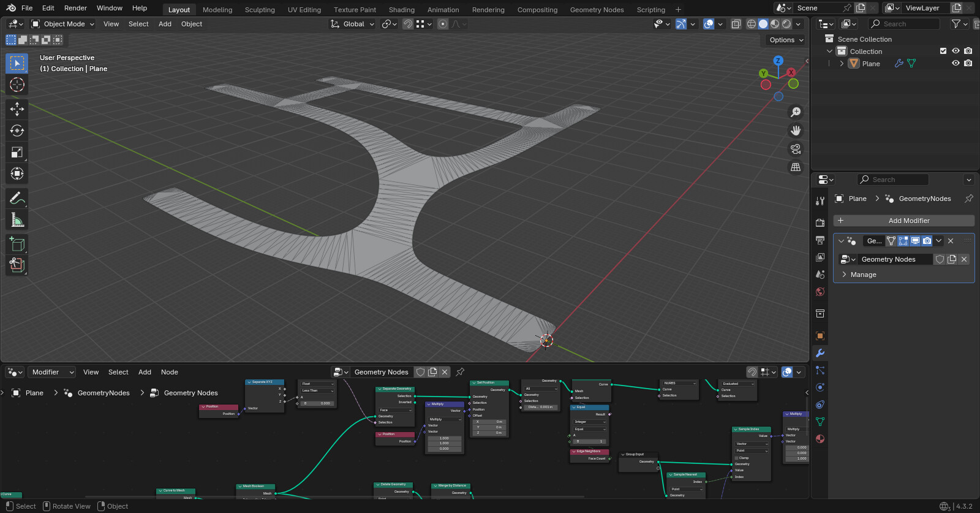
Task: Pick the Annotate tool
Action: coord(17,198)
